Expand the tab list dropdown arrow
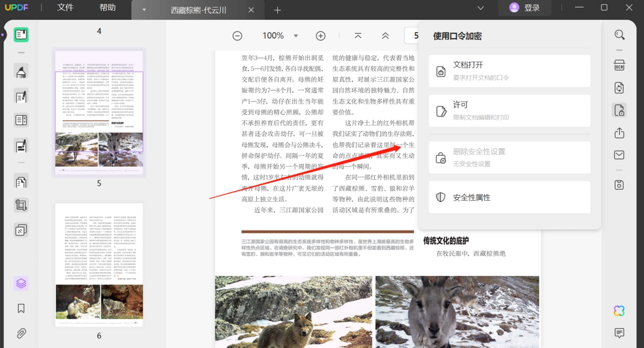This screenshot has width=644, height=348. tap(144, 10)
